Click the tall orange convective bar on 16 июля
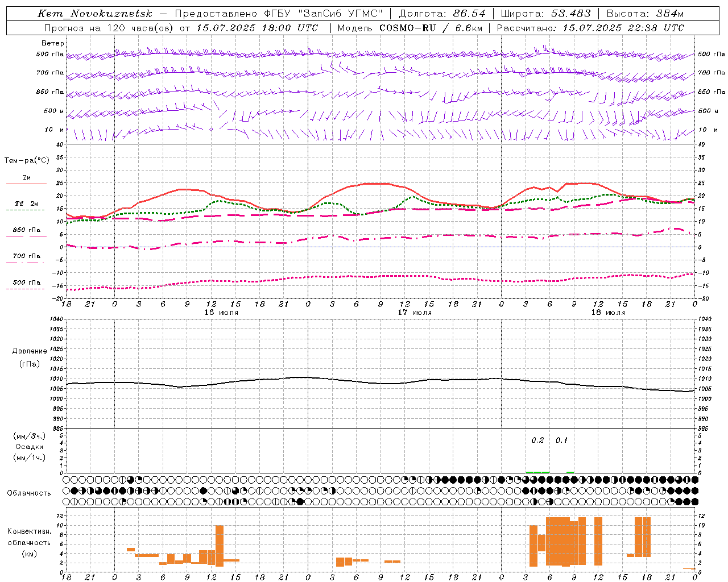The width and height of the screenshot is (728, 582). point(220,546)
